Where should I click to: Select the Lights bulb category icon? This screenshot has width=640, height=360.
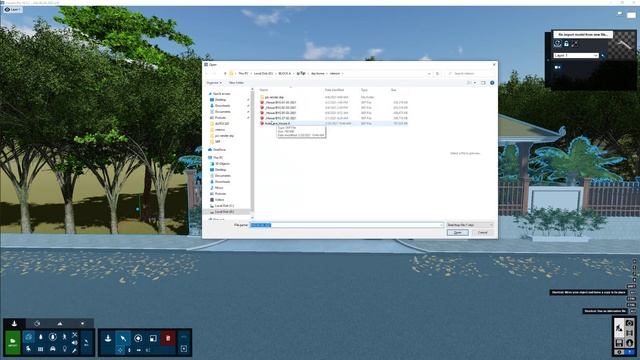point(64,349)
